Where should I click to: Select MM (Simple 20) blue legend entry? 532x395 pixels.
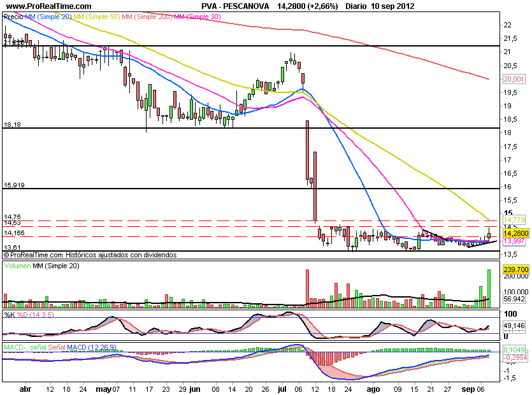tap(47, 17)
